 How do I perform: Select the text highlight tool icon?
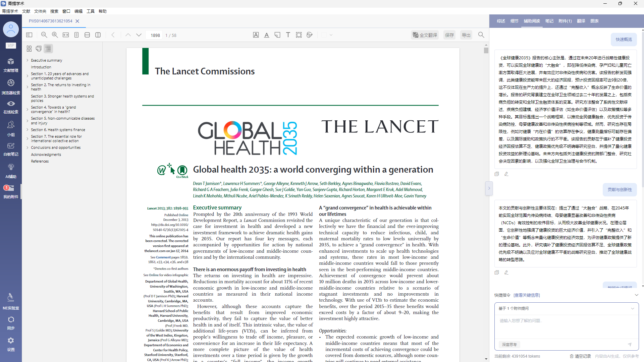[256, 35]
